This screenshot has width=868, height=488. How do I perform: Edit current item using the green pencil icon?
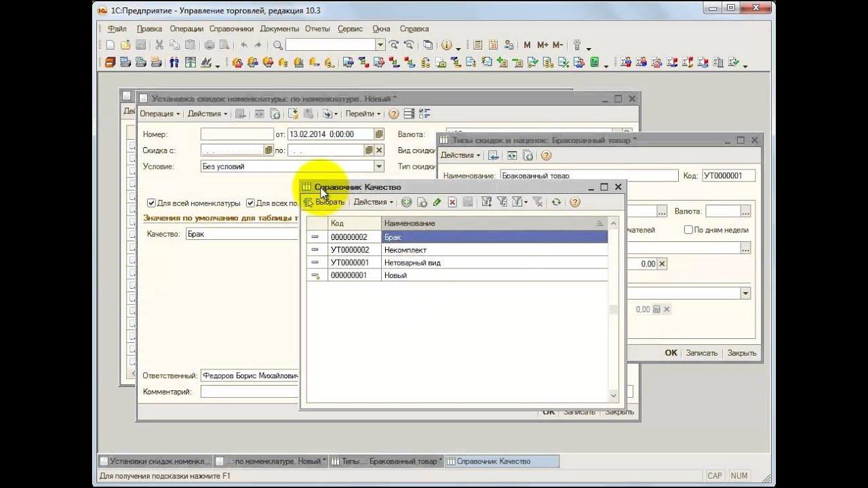pyautogui.click(x=437, y=202)
